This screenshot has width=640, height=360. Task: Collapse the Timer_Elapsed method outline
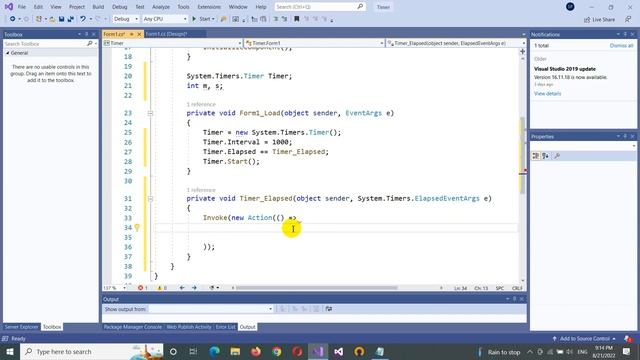tap(150, 199)
